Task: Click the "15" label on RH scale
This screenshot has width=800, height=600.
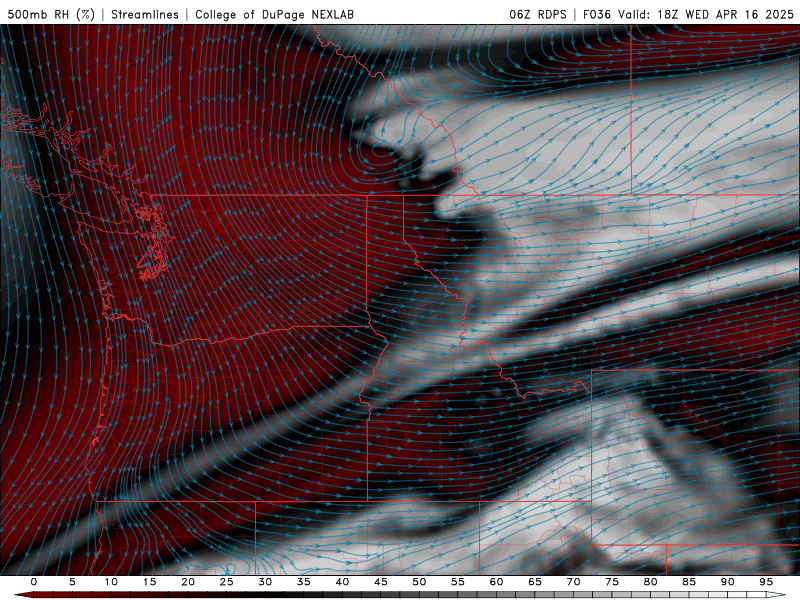Action: (149, 582)
